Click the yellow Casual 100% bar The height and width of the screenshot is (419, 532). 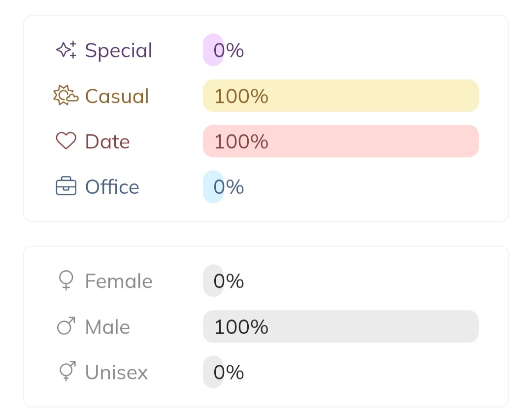[340, 96]
